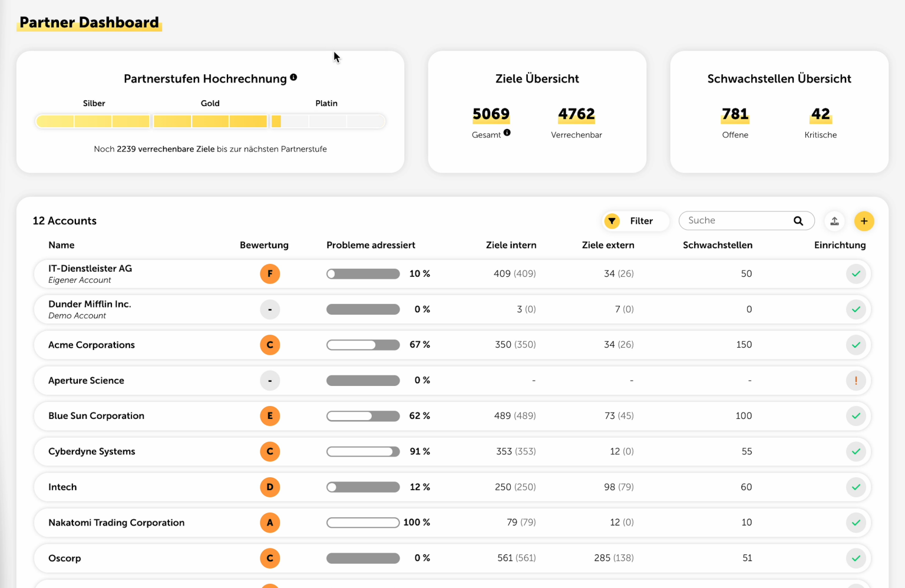Screen dimensions: 905x588
Task: Click the 5069 Gesamt goals figure
Action: pyautogui.click(x=491, y=114)
